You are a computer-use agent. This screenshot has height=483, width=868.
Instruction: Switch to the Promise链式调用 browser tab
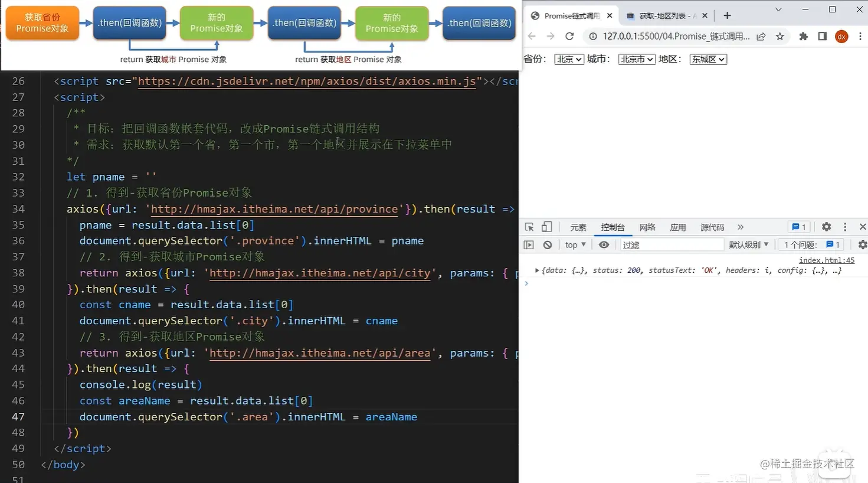[571, 16]
